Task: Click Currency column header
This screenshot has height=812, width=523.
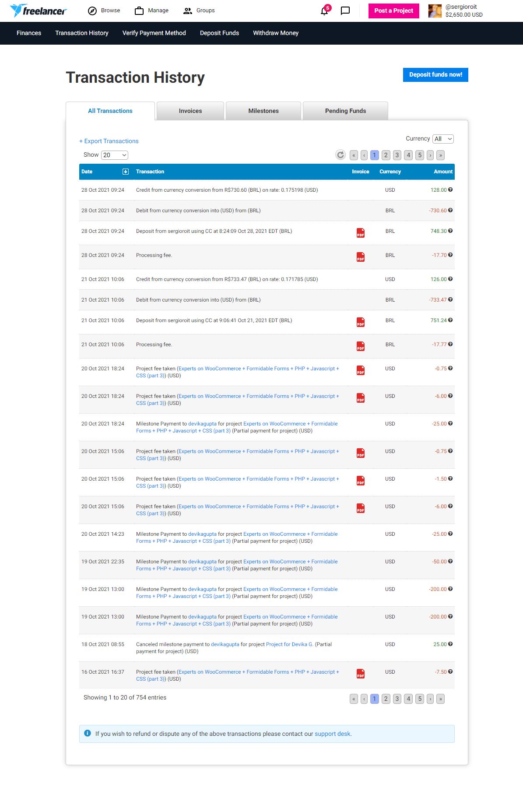Action: coord(390,172)
